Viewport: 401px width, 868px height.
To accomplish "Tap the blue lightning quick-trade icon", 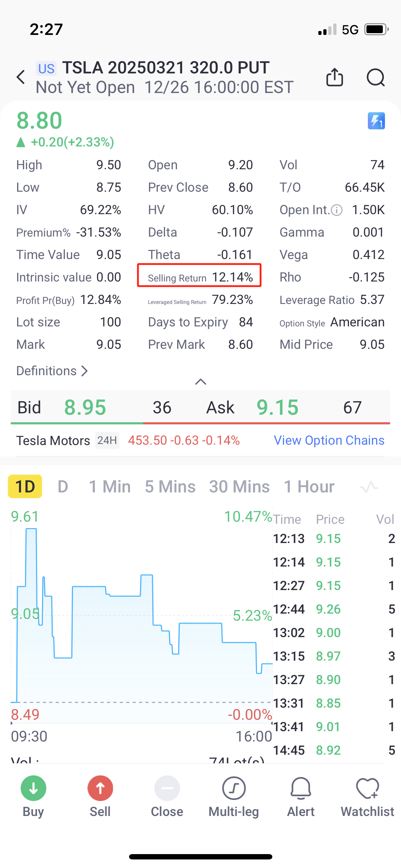I will [x=376, y=121].
